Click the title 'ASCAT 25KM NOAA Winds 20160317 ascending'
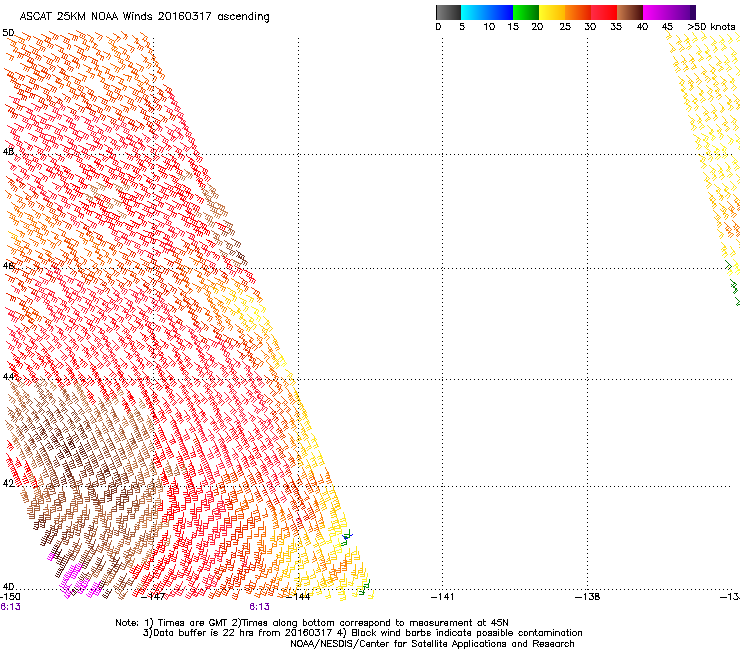This screenshot has width=740, height=650. (144, 17)
